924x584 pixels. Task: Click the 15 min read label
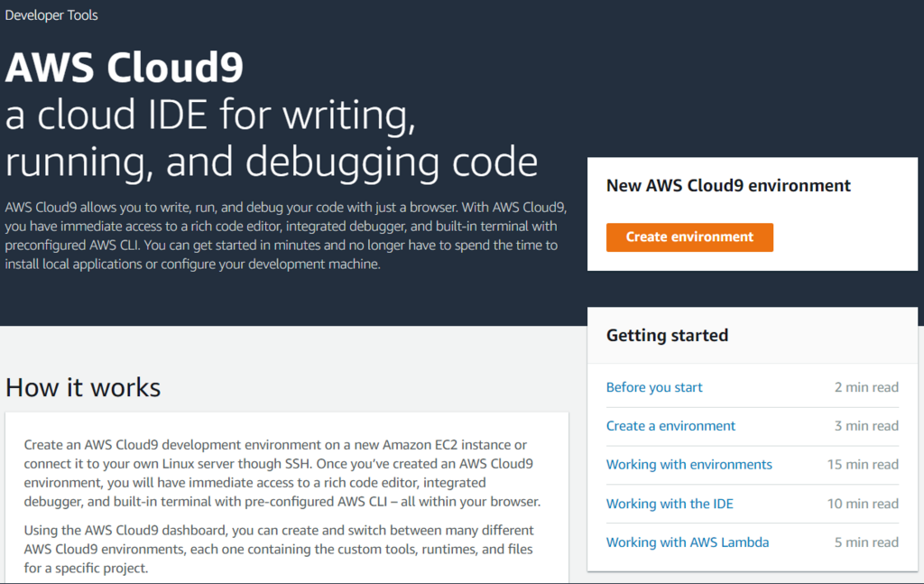point(863,464)
